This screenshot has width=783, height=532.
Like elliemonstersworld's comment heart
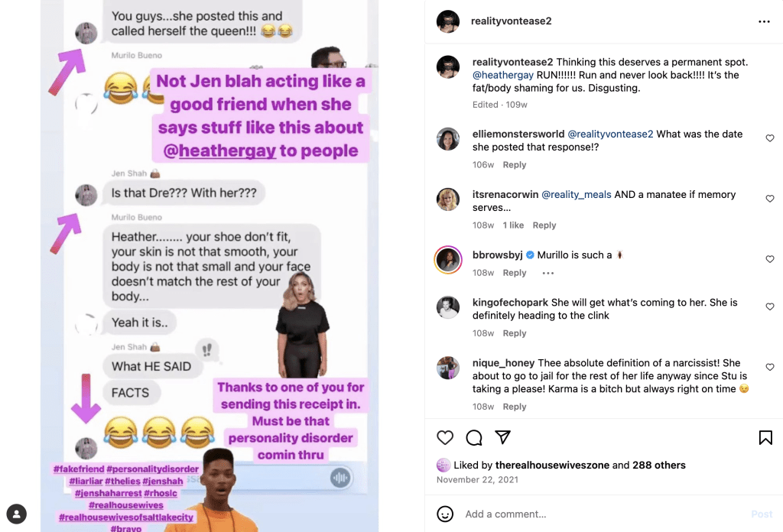770,138
